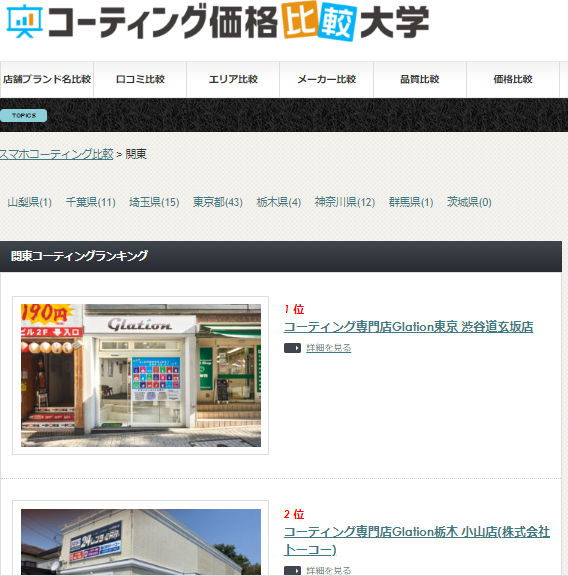The image size is (568, 576).
Task: Open the 東京都(43) prefecture link
Action: pyautogui.click(x=218, y=202)
